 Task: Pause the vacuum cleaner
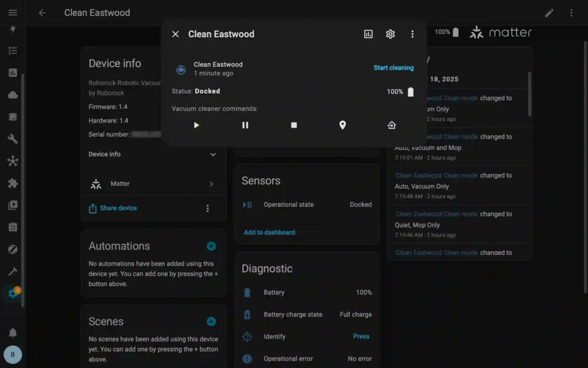pos(245,125)
